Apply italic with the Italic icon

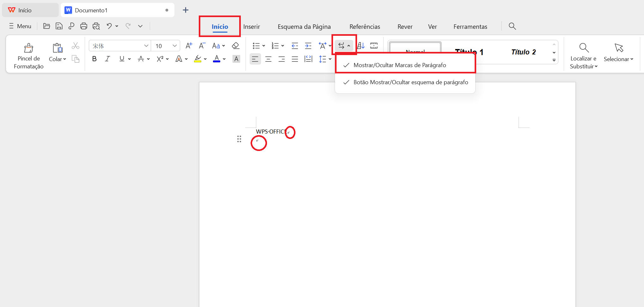[107, 59]
